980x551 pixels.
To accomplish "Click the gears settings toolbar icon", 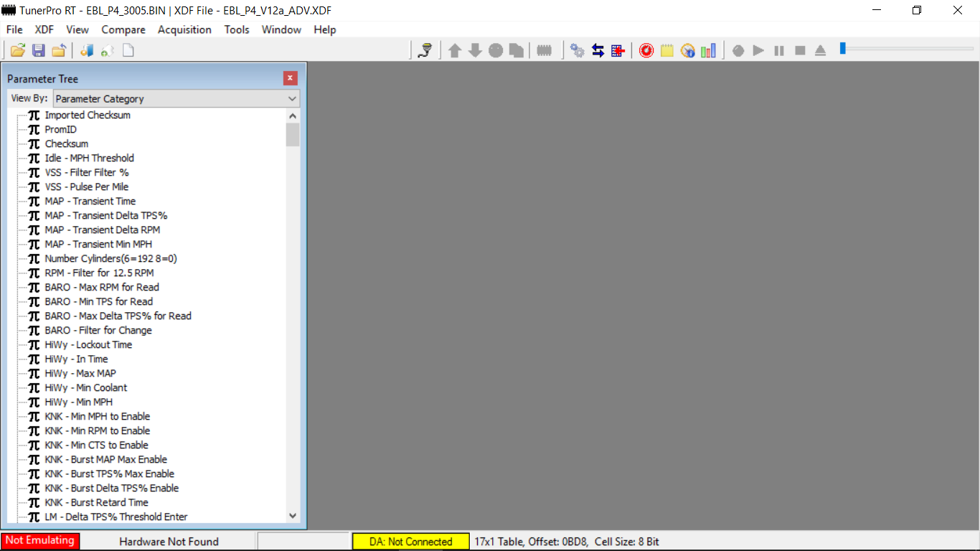I will pos(577,50).
